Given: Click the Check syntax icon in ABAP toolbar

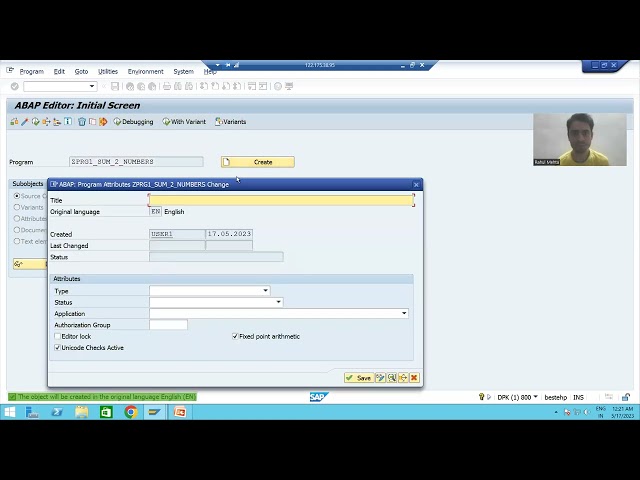Looking at the screenshot, I should (x=14, y=122).
